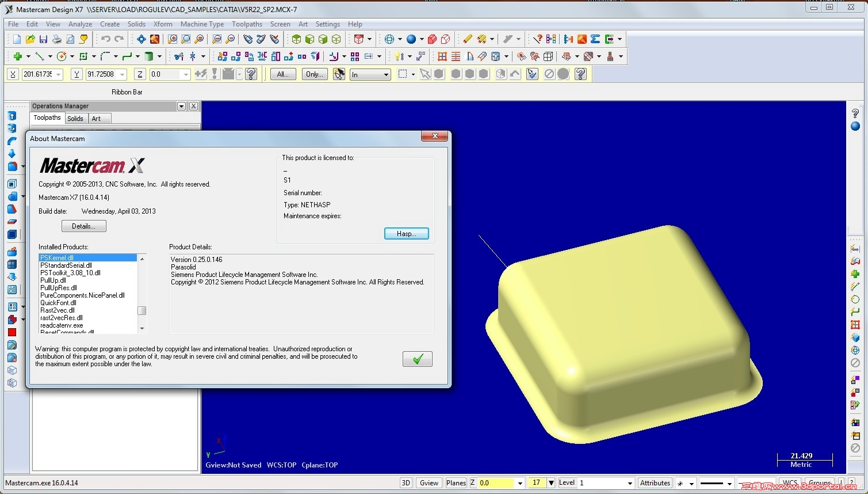Viewport: 868px width, 494px height.
Task: Click the Save icon on the toolbar
Action: click(x=43, y=39)
